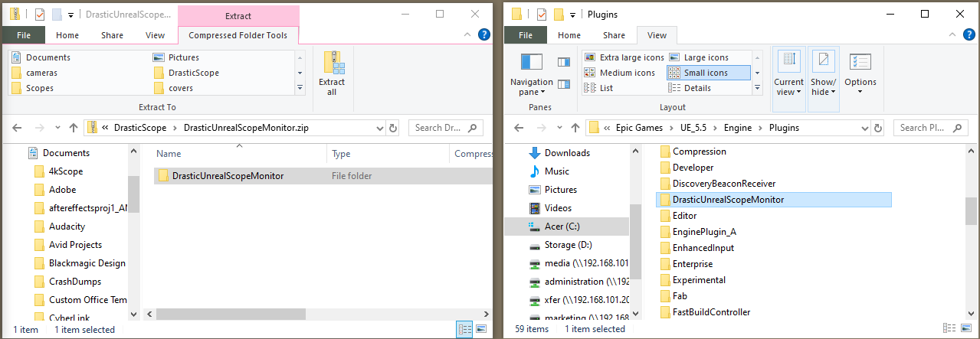Click Help icon in zip window
The height and width of the screenshot is (339, 980).
[483, 34]
